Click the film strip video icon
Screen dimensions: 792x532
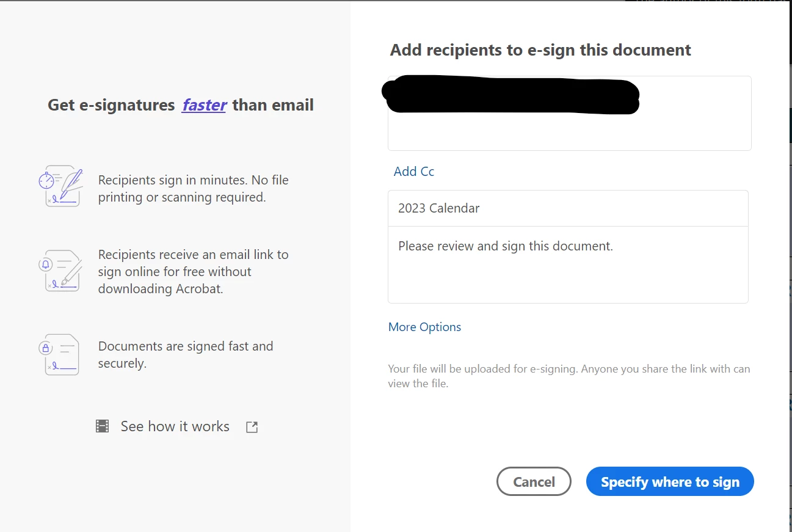click(102, 426)
